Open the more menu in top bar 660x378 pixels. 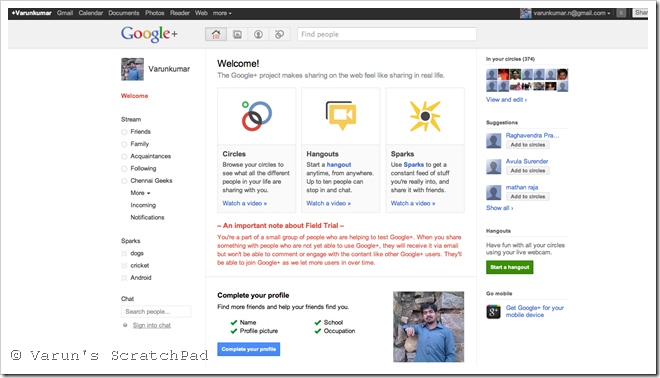(x=222, y=13)
